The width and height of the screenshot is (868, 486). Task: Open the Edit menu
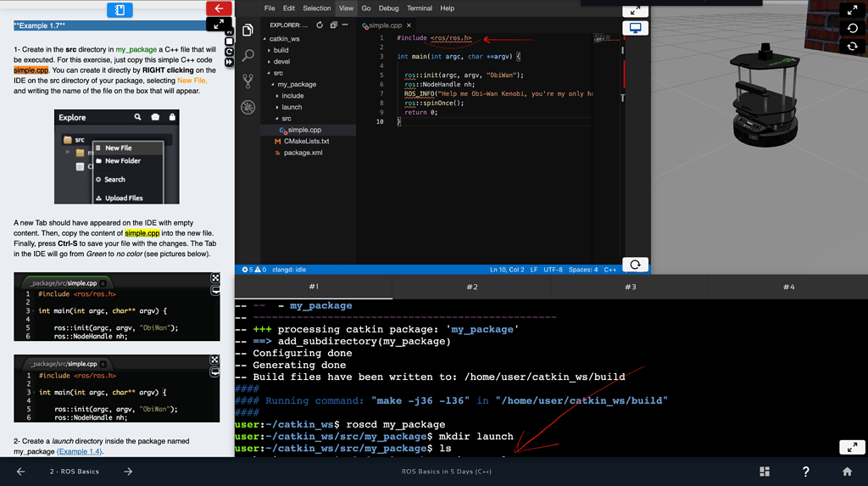click(x=289, y=8)
